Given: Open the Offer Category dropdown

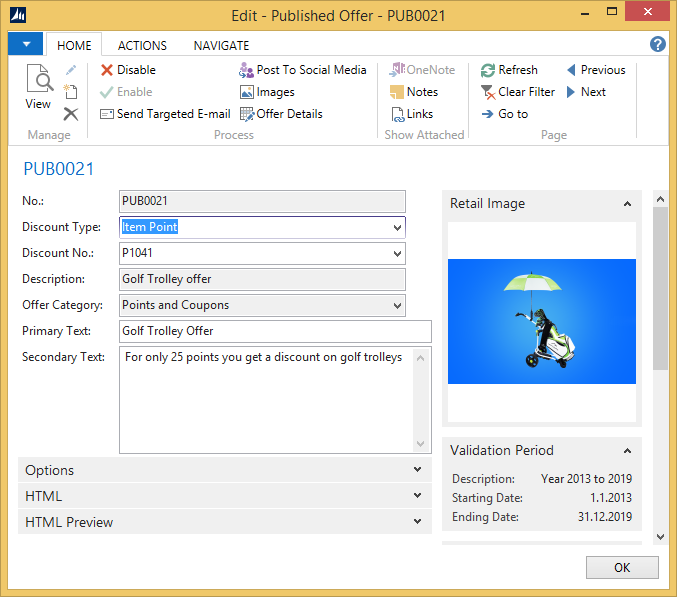Looking at the screenshot, I should pos(397,306).
